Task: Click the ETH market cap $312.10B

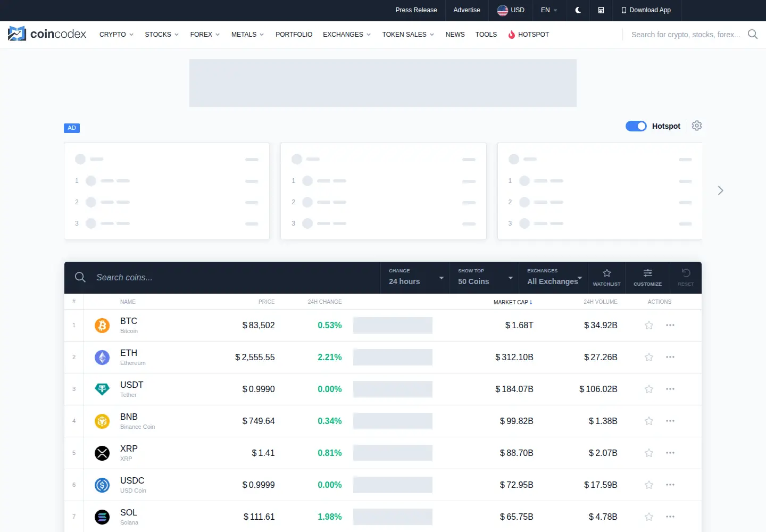Action: coord(514,357)
